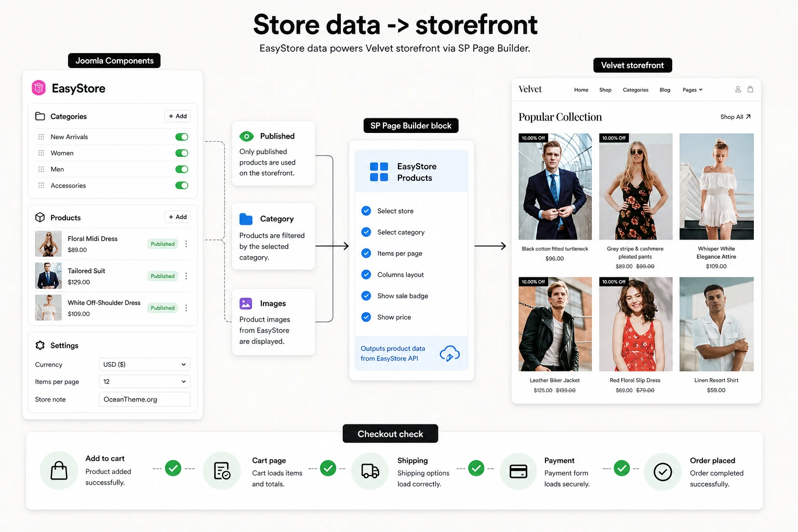Click green check after Shipping
The height and width of the screenshot is (532, 798).
tap(476, 468)
